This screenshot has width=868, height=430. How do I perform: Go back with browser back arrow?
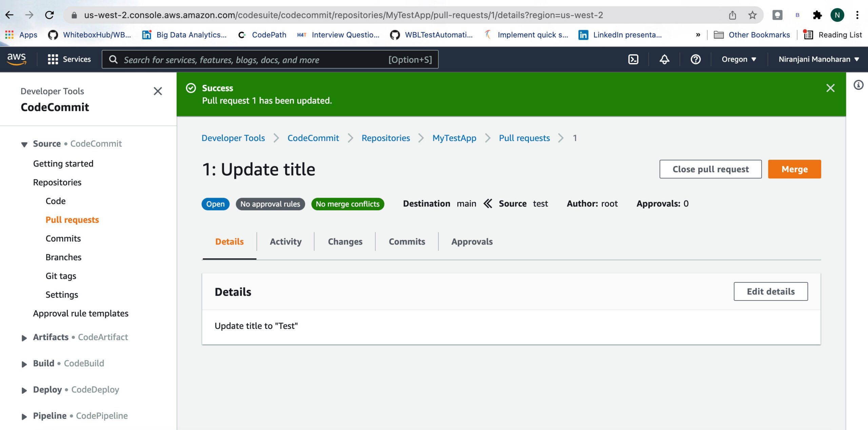9,15
